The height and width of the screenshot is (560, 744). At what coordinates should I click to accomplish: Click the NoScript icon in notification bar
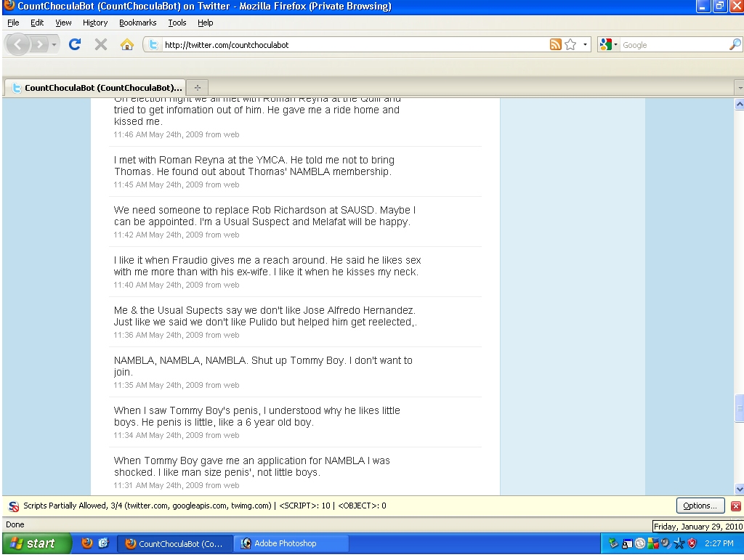14,506
